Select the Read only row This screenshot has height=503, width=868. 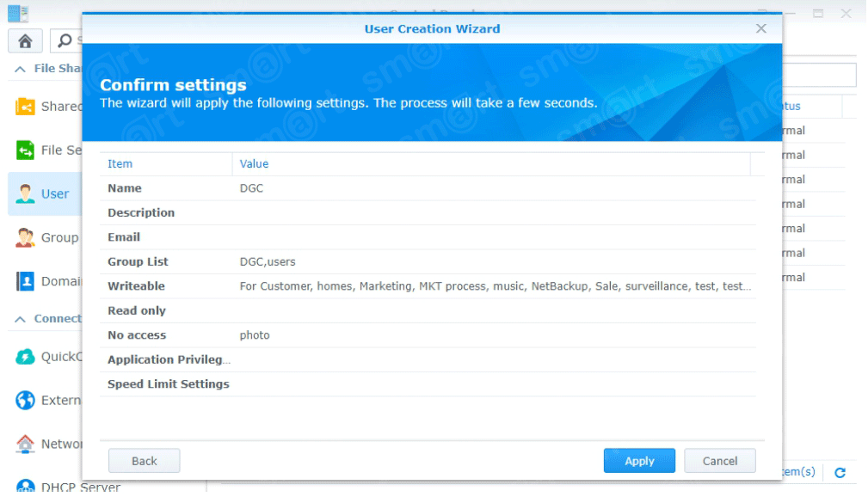(x=428, y=311)
